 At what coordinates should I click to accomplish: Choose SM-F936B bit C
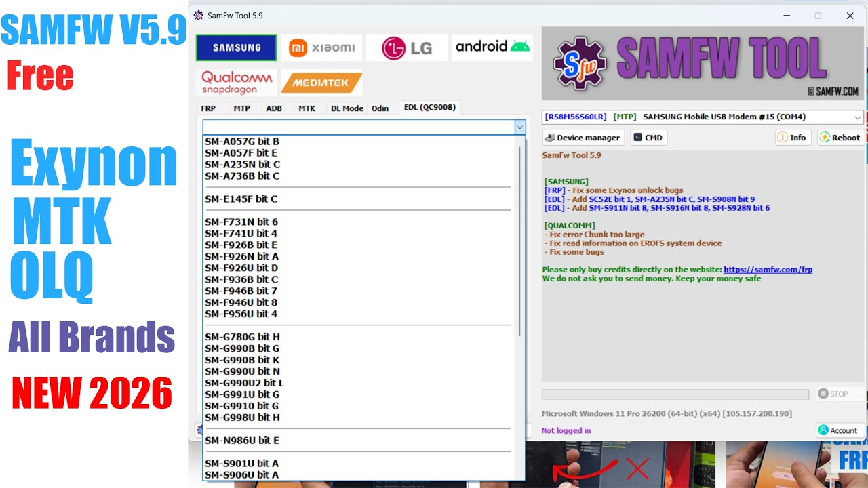tap(241, 280)
